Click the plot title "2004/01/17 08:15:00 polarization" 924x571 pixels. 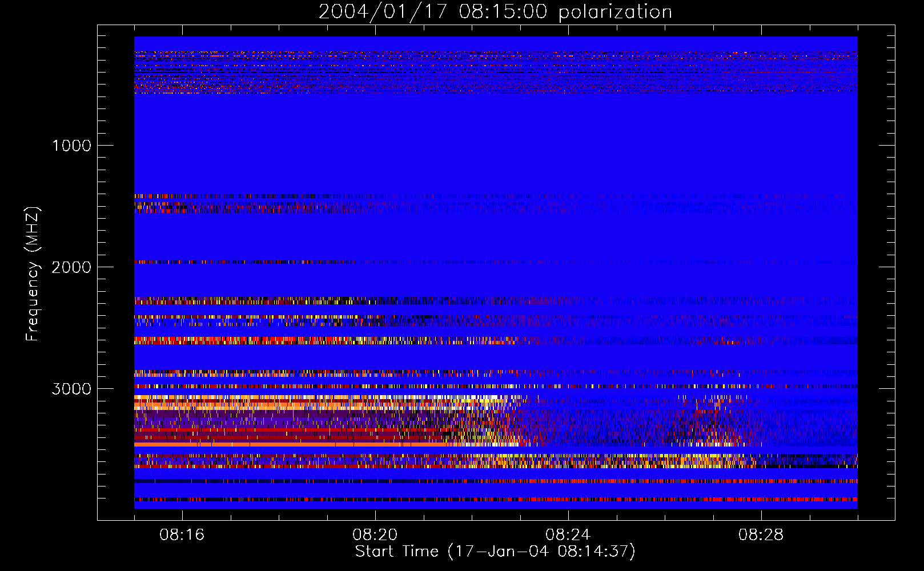495,11
